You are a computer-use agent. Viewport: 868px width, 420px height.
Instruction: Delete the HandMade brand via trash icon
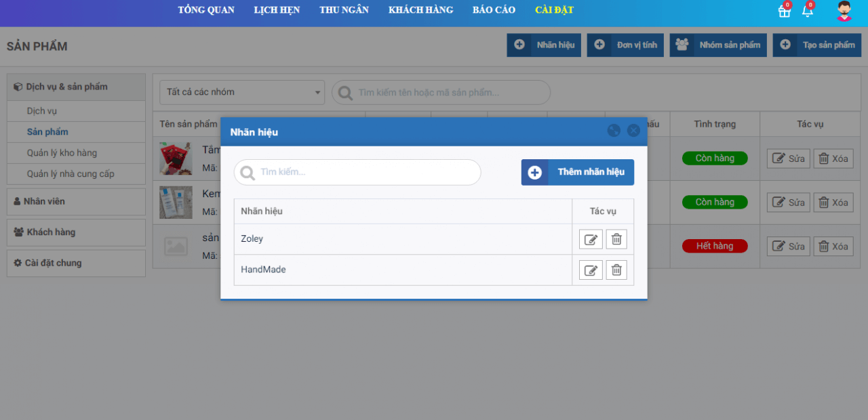(x=616, y=270)
